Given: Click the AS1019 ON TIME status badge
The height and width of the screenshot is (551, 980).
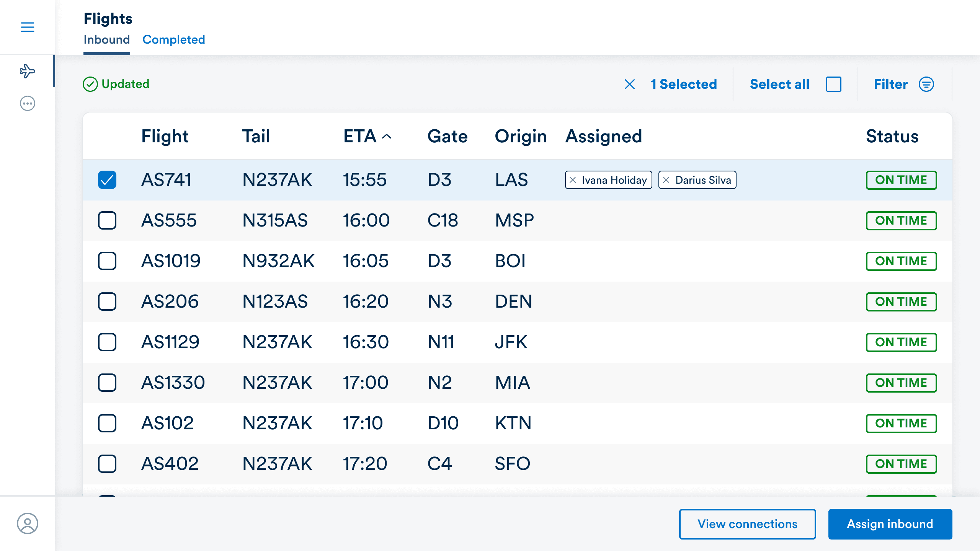Looking at the screenshot, I should point(901,261).
